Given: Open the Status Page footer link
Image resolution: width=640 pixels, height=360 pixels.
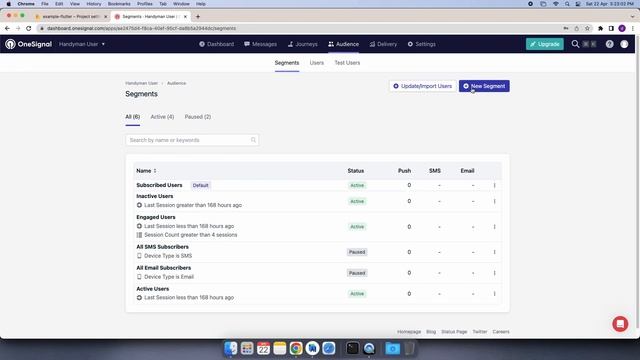Looking at the screenshot, I should [454, 332].
